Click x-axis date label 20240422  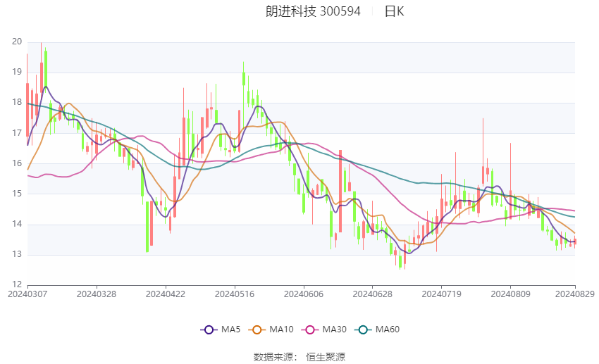coord(166,294)
